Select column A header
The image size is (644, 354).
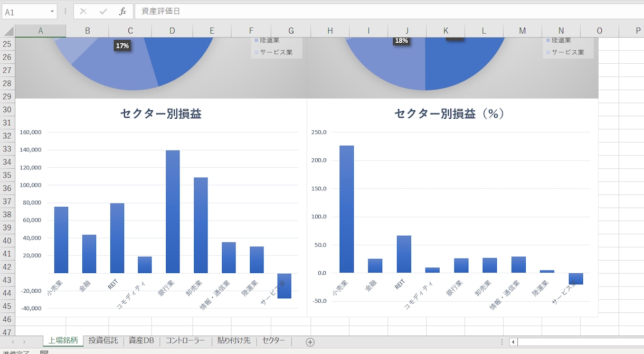(x=41, y=31)
